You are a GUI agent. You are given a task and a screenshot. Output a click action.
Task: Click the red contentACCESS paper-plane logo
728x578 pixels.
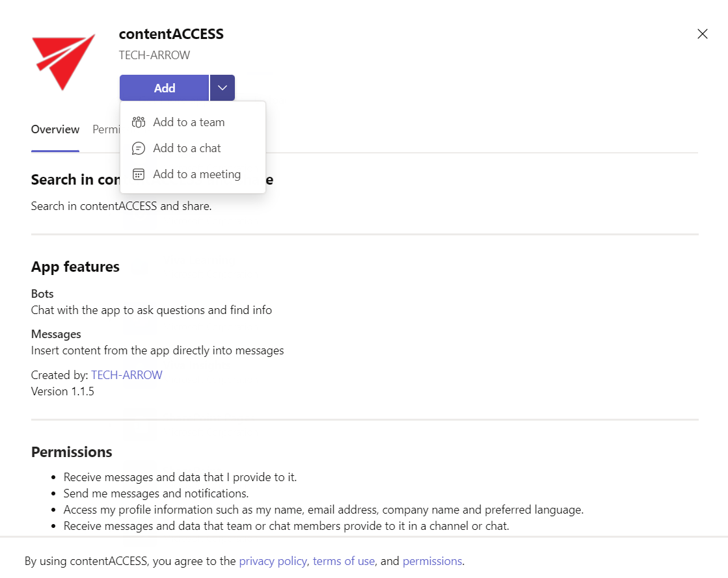[62, 61]
